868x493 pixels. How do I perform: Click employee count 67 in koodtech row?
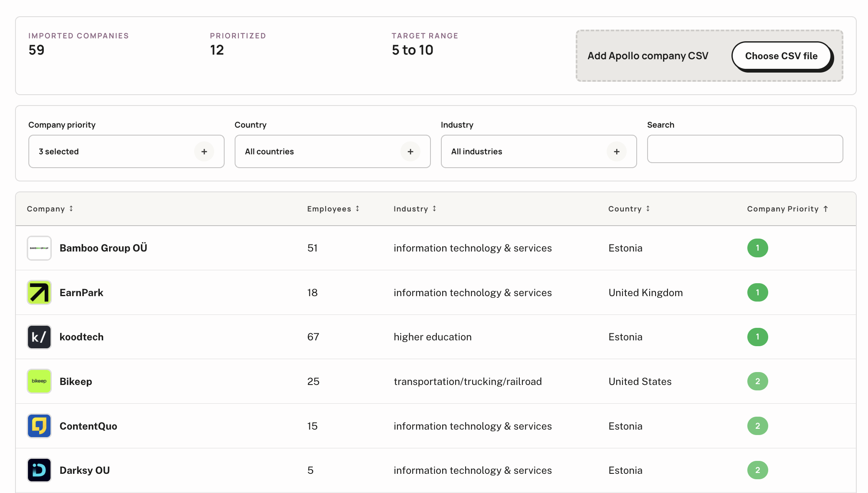[x=313, y=337]
